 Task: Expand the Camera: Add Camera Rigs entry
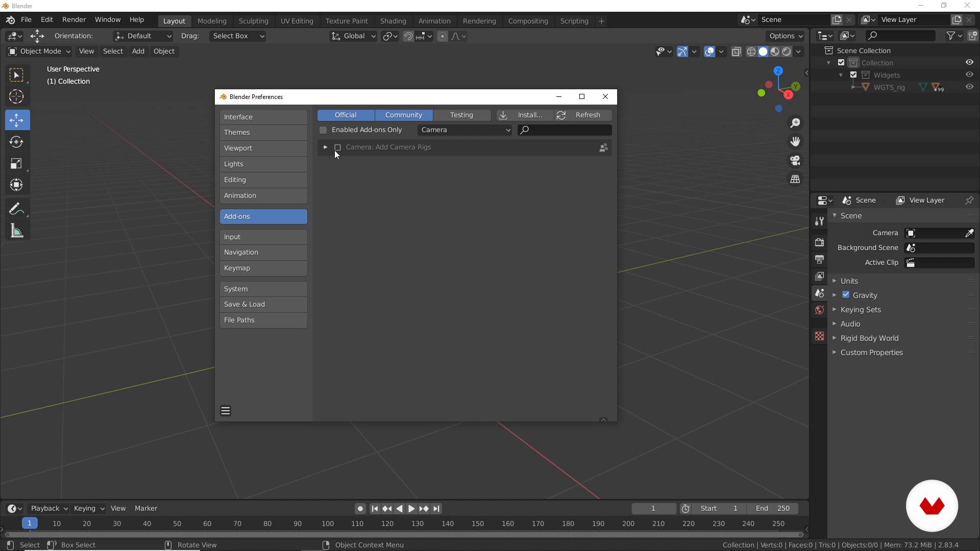coord(325,147)
